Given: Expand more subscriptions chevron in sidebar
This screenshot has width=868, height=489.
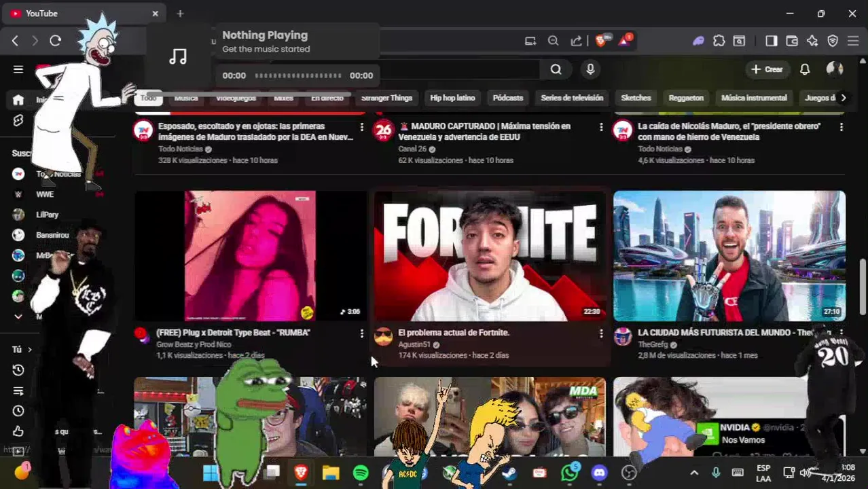Looking at the screenshot, I should click(18, 316).
